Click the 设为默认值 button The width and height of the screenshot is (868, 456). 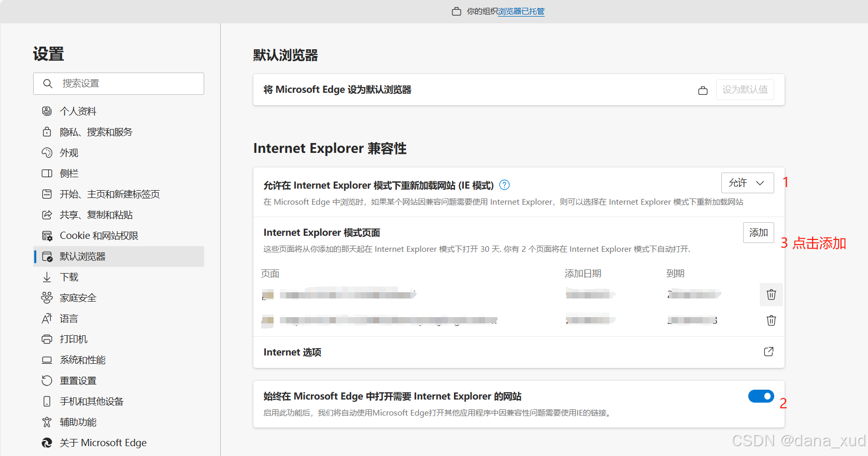click(745, 90)
